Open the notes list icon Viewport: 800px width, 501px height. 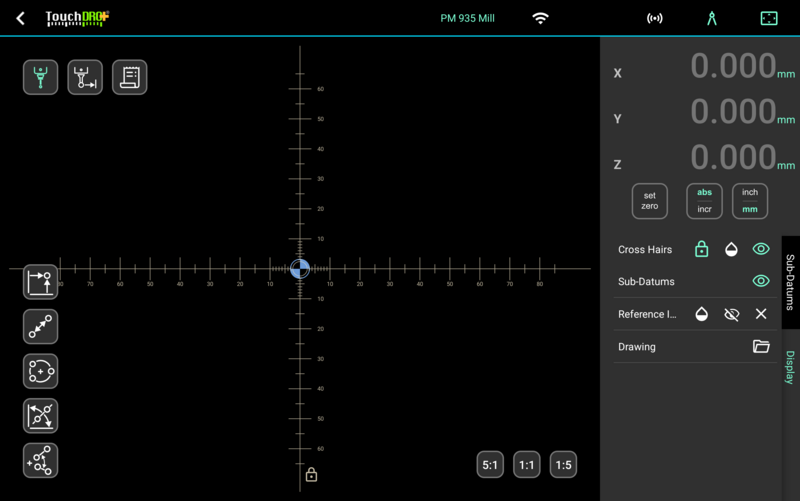130,77
